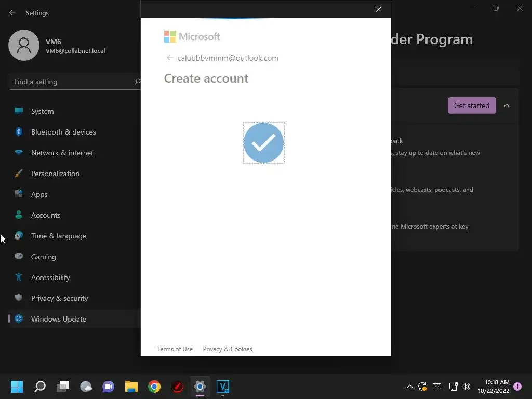Screen dimensions: 532x399
Task: Open Teams Chat on taskbar
Action: point(108,387)
